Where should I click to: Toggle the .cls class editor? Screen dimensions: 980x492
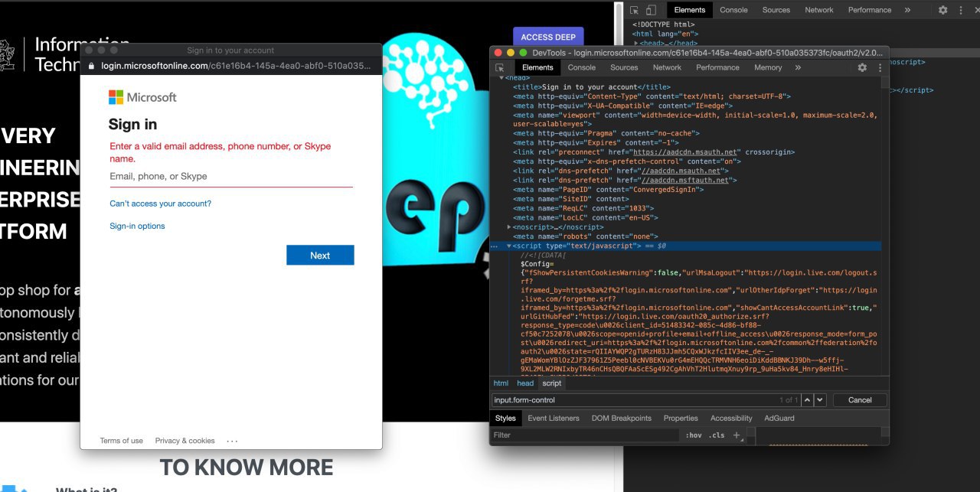coord(717,435)
